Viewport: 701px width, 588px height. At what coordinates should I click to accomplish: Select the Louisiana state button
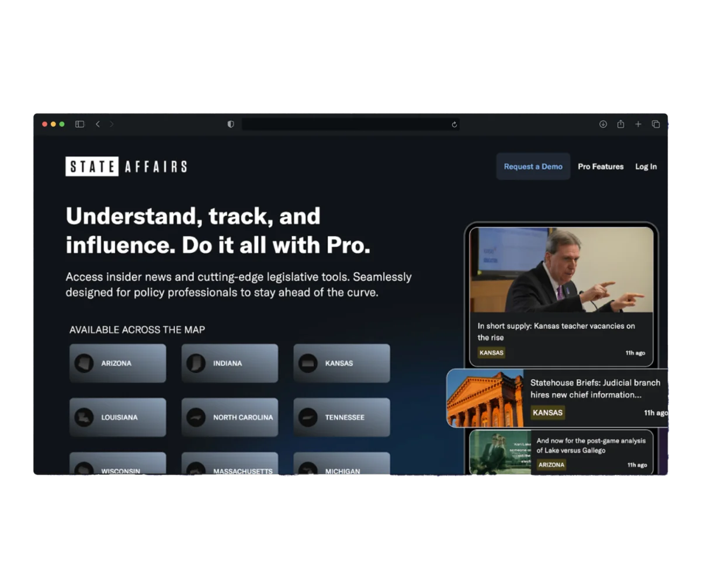pyautogui.click(x=117, y=417)
